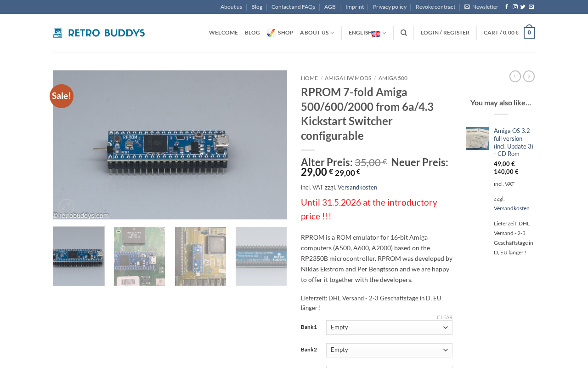Open the Facebook social icon

click(507, 7)
